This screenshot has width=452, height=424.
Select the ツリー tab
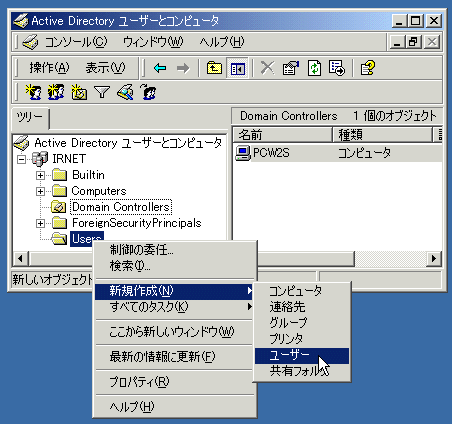30,118
